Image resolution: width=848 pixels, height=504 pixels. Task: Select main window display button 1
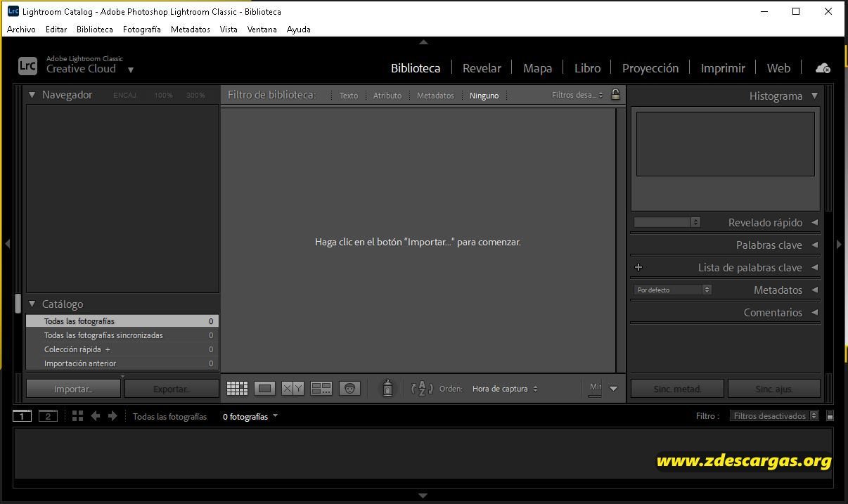(x=22, y=416)
